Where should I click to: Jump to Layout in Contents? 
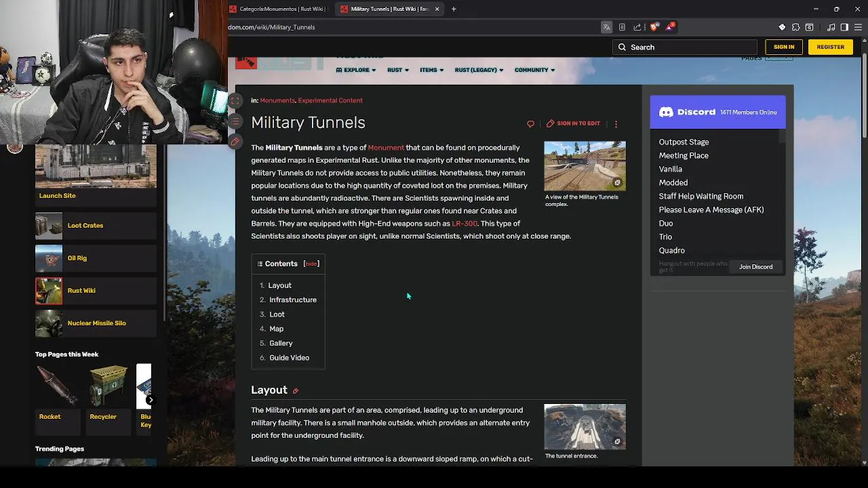tap(279, 285)
